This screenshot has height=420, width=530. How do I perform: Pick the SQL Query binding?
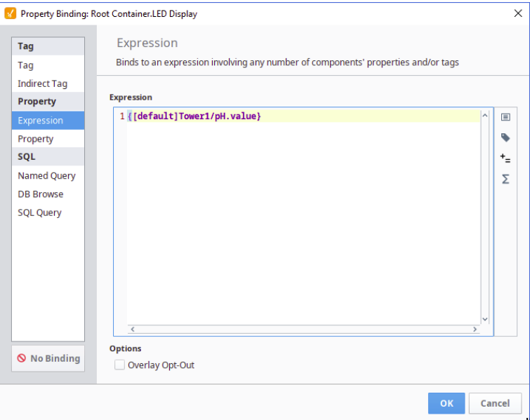40,212
